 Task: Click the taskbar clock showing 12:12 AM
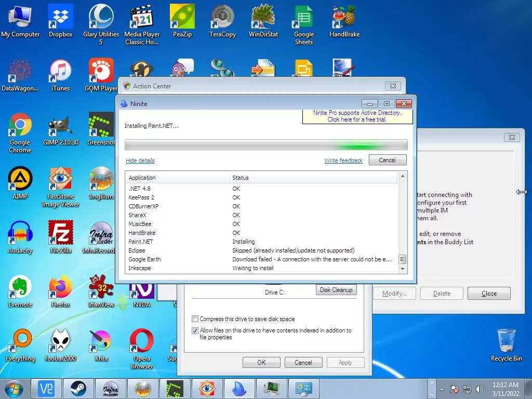coord(506,389)
